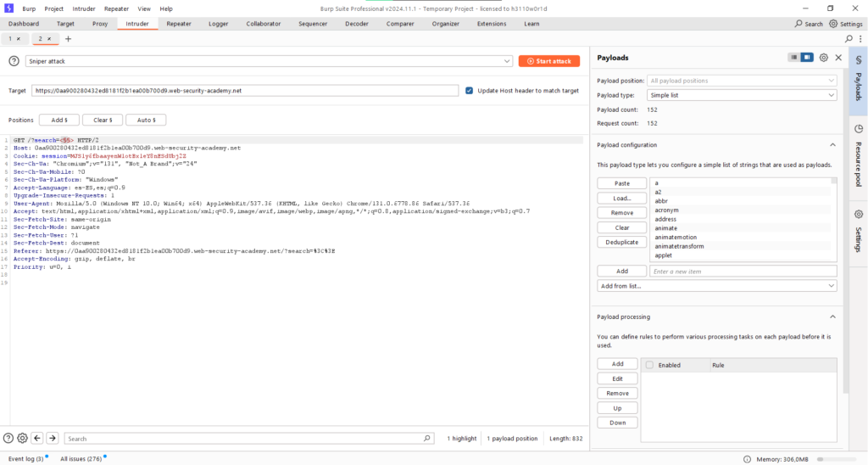
Task: Focus the editor Search field
Action: click(x=249, y=439)
